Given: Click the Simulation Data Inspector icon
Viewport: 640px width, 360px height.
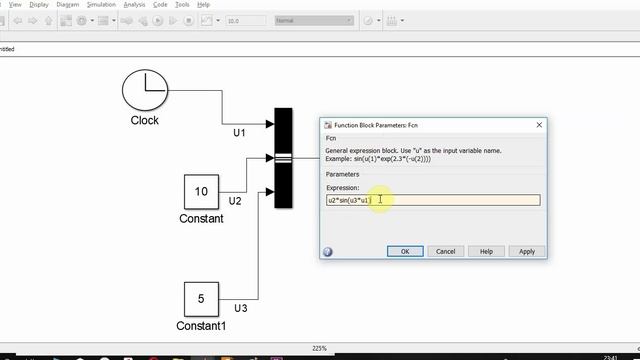Looking at the screenshot, I should click(x=207, y=20).
